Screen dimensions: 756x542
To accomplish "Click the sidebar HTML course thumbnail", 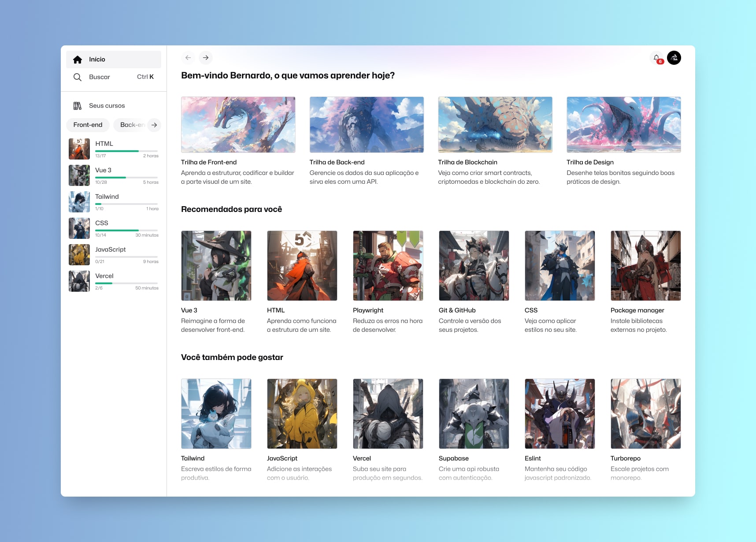I will point(79,149).
